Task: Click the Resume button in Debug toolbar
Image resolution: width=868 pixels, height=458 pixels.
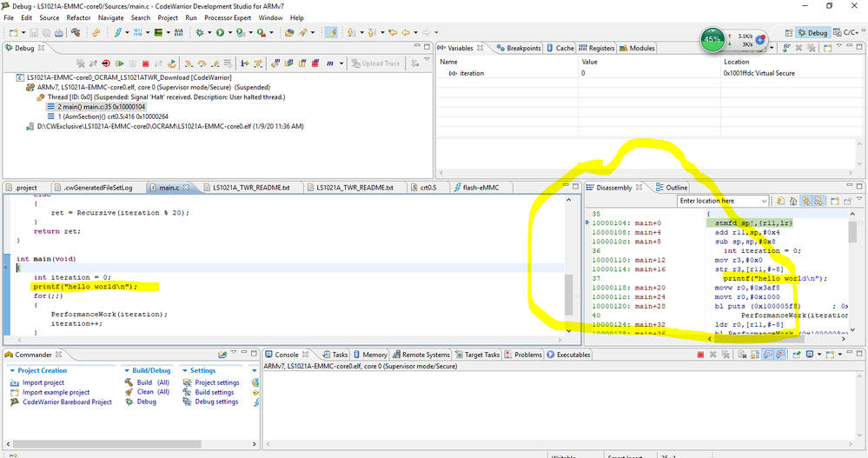Action: [x=120, y=63]
